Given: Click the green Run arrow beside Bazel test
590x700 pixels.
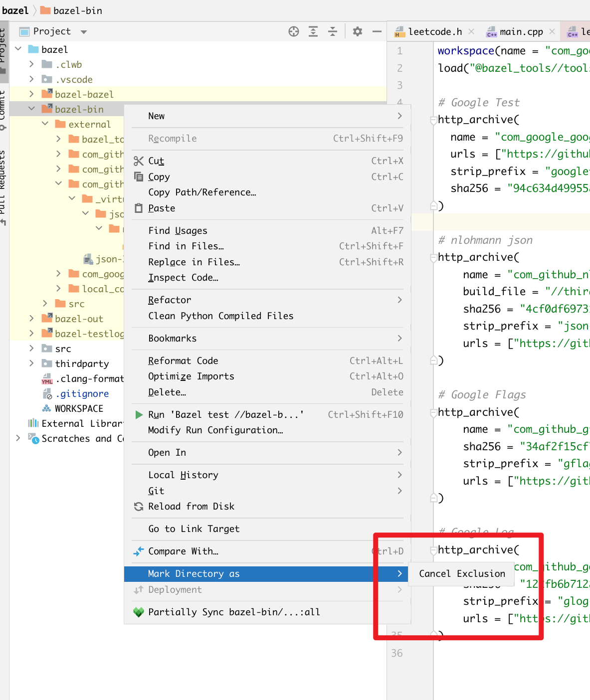Looking at the screenshot, I should [x=138, y=414].
